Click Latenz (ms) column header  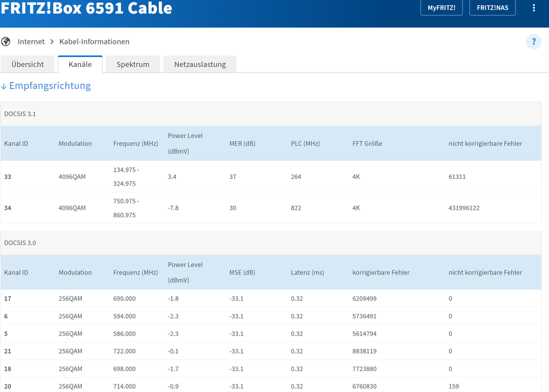[307, 272]
